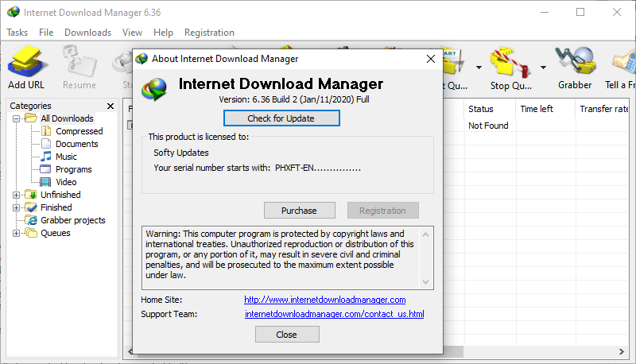The height and width of the screenshot is (364, 636).
Task: Click the Unfinished folder icon
Action: click(31, 195)
